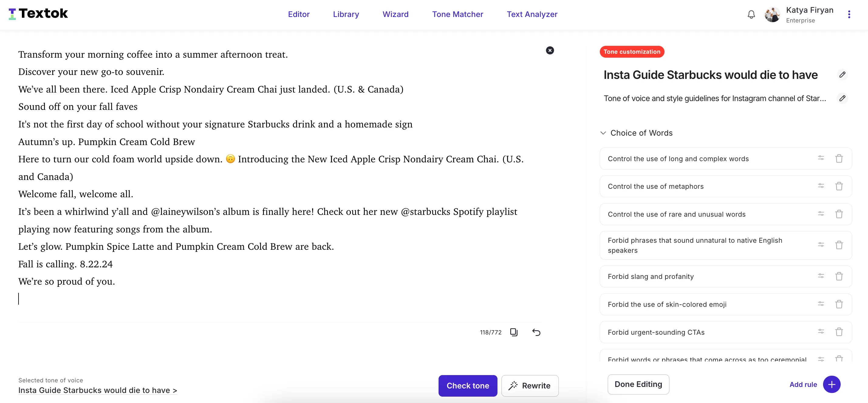
Task: Click Katya Firyan's profile avatar
Action: [x=772, y=15]
